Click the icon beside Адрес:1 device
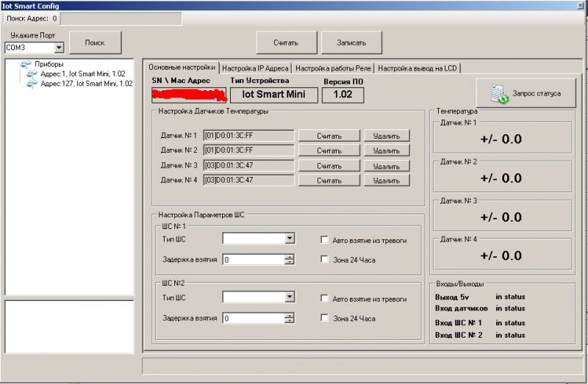The image size is (588, 384). click(x=32, y=74)
